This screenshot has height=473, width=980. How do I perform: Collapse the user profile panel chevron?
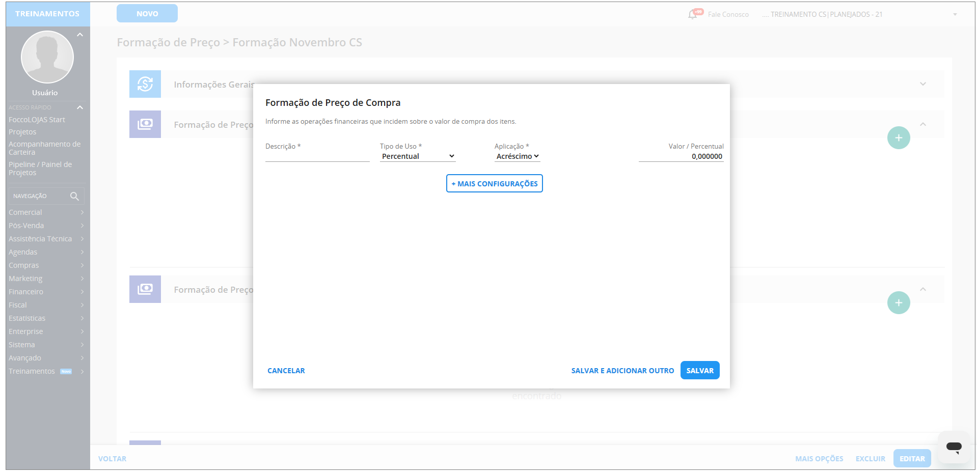click(80, 35)
